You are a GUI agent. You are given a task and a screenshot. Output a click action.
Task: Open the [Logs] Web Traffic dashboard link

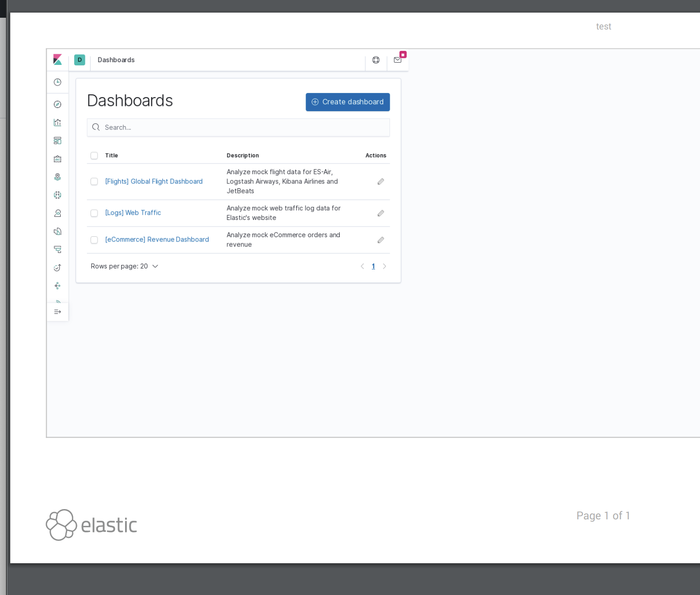click(x=133, y=212)
